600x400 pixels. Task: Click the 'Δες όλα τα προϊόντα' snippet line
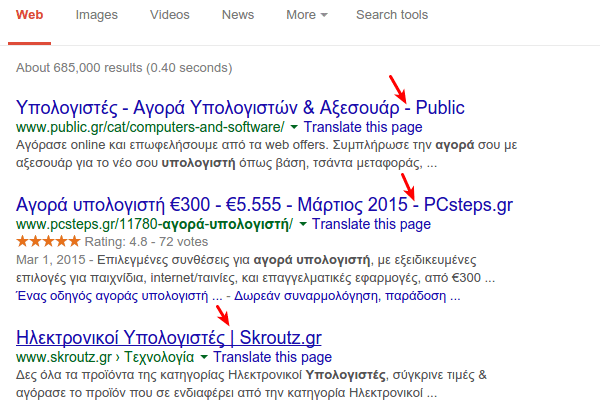click(251, 375)
